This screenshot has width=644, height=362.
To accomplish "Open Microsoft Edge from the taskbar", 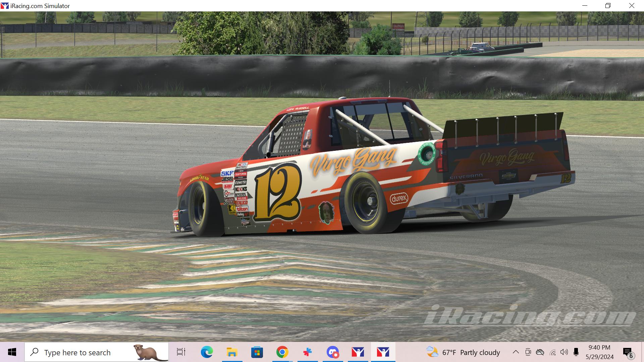I will pos(207,352).
